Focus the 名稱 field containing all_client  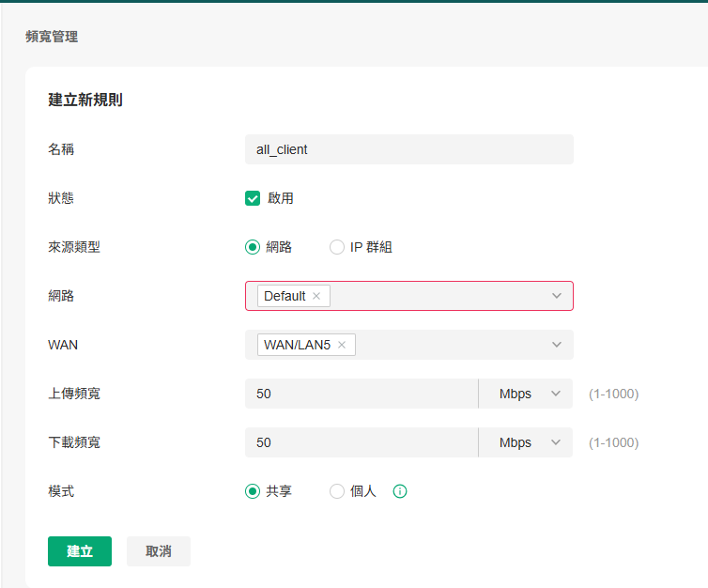[x=409, y=149]
